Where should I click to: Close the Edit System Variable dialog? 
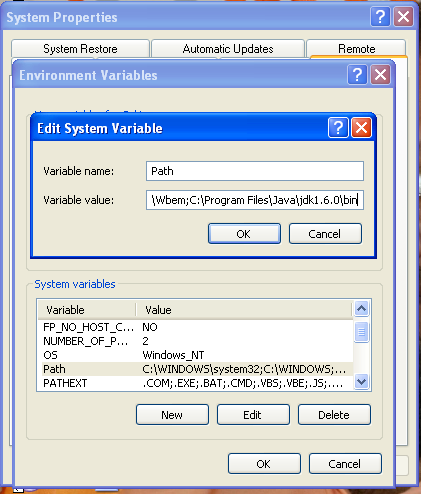(361, 127)
